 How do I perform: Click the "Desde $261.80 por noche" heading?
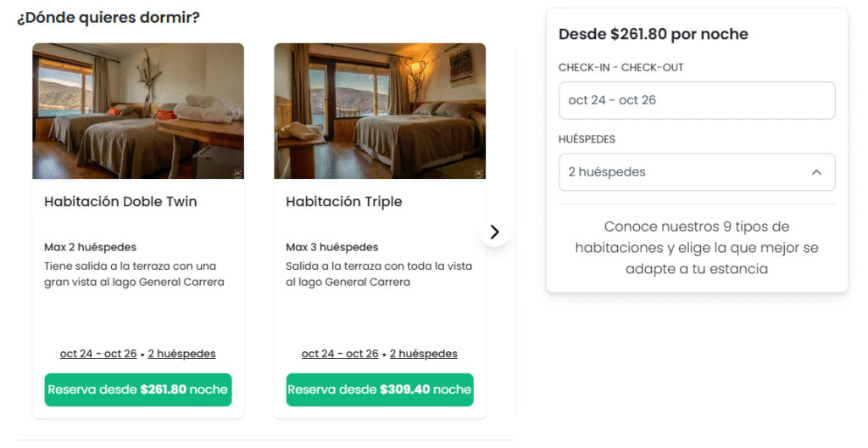click(x=654, y=35)
